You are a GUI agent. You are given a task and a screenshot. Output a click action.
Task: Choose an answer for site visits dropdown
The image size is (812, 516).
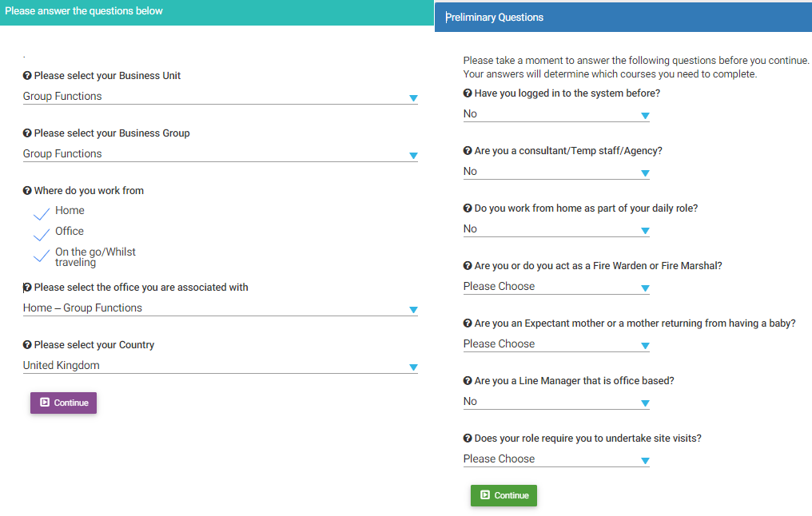pos(556,459)
